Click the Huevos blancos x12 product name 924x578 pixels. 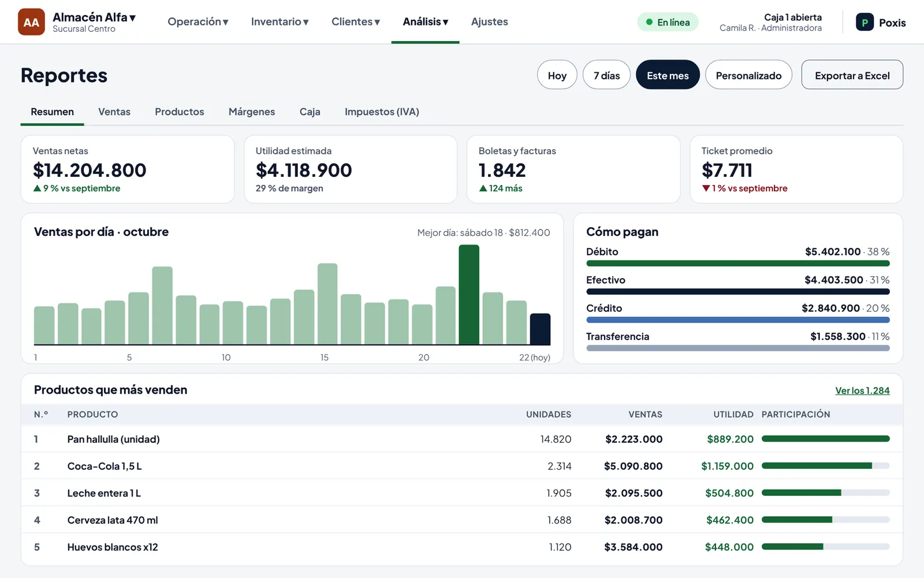(x=113, y=547)
